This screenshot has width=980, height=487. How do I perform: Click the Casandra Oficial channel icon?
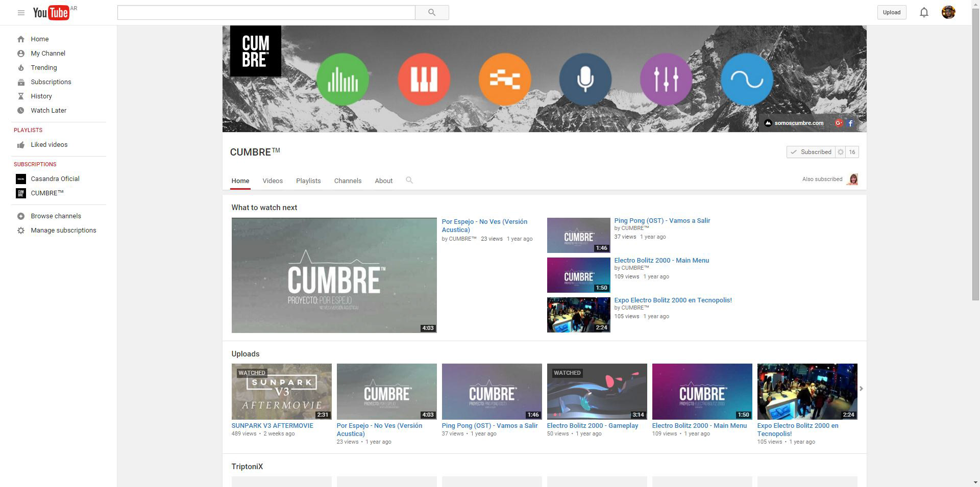[21, 179]
